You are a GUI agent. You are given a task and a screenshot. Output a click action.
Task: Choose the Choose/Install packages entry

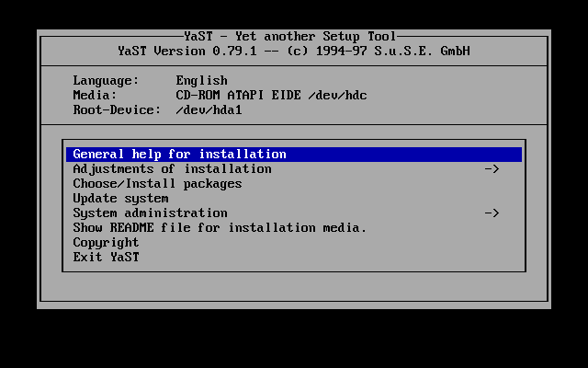click(157, 184)
